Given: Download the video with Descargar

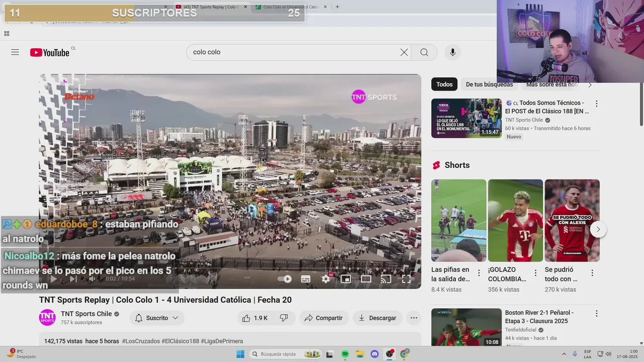Looking at the screenshot, I should pos(377,318).
